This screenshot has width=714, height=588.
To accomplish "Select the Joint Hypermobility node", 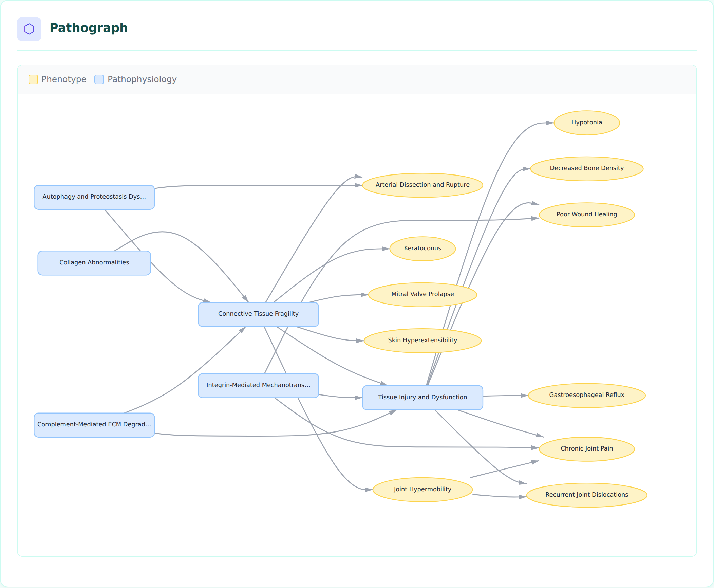I will (422, 490).
